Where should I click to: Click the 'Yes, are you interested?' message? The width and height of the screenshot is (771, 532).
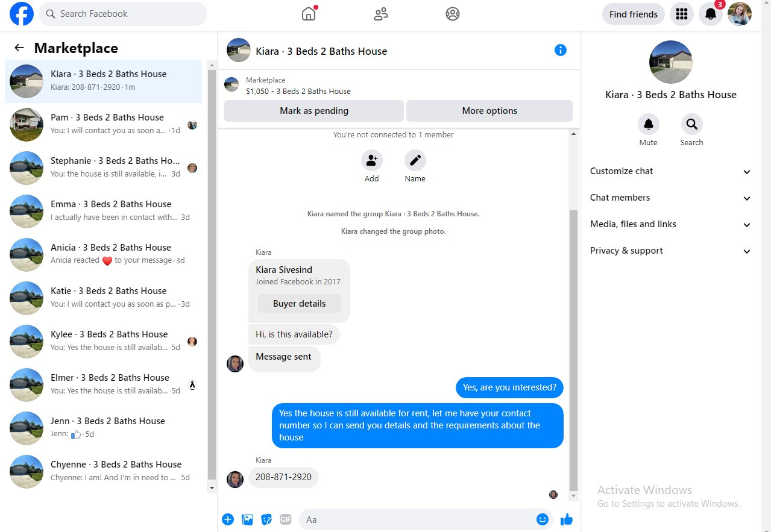point(509,387)
